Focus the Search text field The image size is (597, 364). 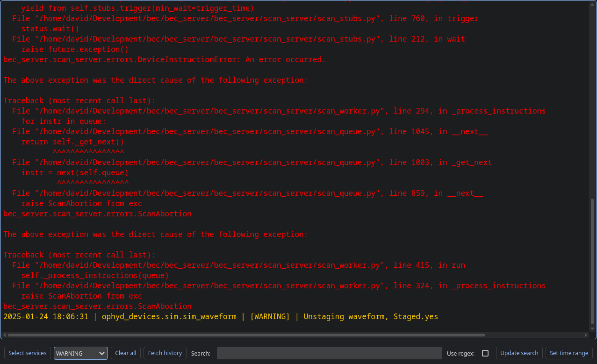point(329,353)
